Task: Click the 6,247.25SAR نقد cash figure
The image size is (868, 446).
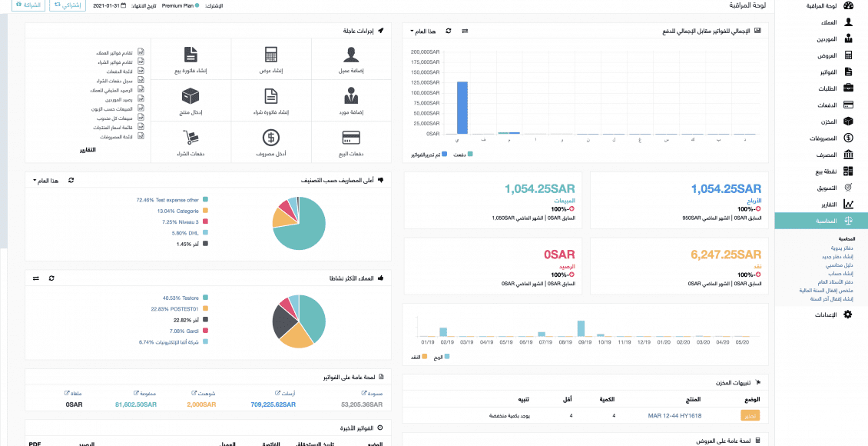Action: tap(727, 255)
